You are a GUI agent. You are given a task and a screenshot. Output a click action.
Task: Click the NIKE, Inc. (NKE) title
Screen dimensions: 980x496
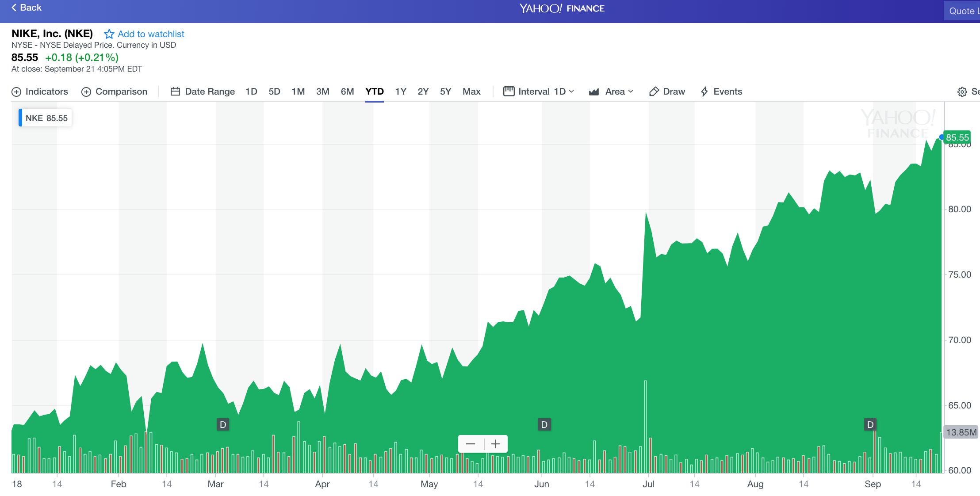pos(52,34)
